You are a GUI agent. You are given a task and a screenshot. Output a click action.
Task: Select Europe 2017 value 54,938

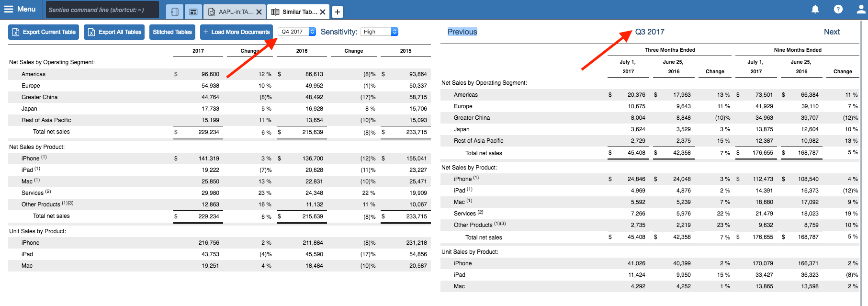click(x=210, y=86)
